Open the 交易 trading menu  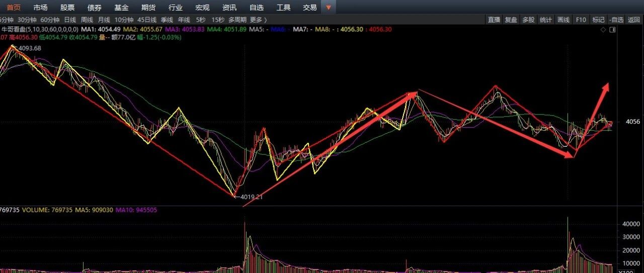tap(310, 8)
